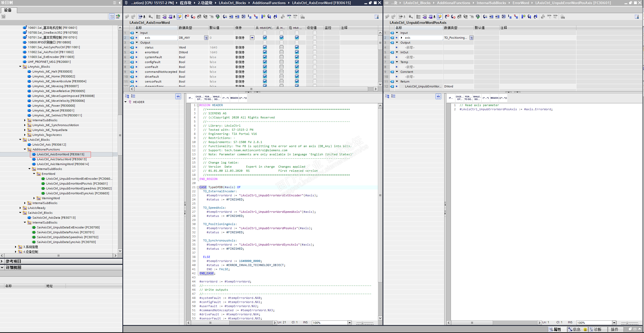Open the 诊断 tab in bottom bar

597,329
